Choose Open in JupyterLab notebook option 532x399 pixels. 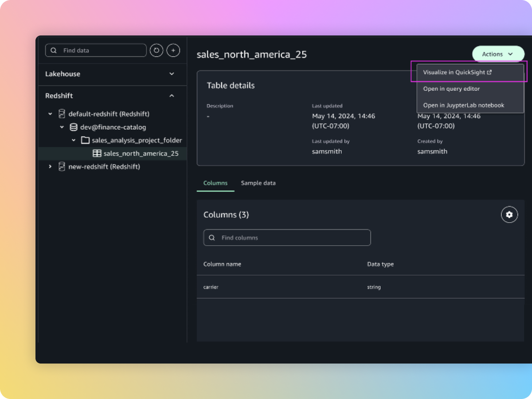[x=463, y=105]
